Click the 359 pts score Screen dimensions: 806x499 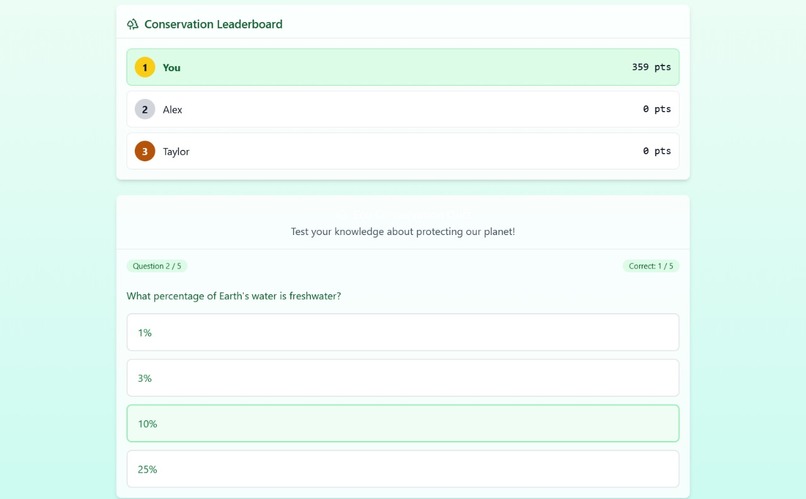pyautogui.click(x=651, y=67)
